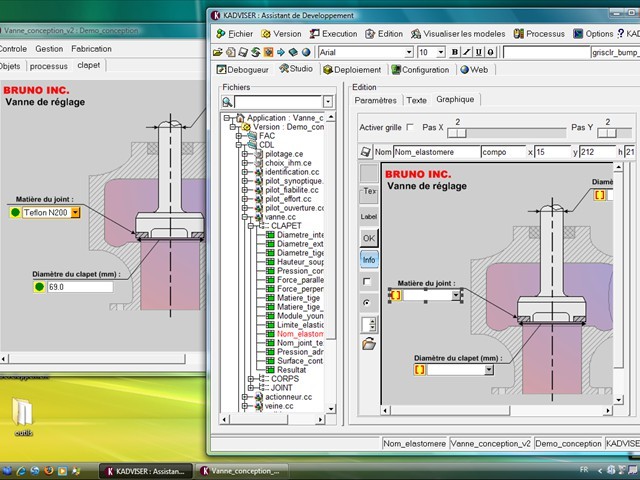Select the OK button widget tool
The height and width of the screenshot is (480, 640).
click(x=369, y=238)
